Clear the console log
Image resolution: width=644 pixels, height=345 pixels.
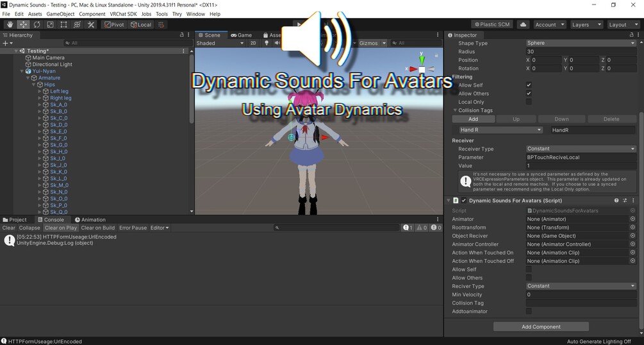click(x=8, y=228)
